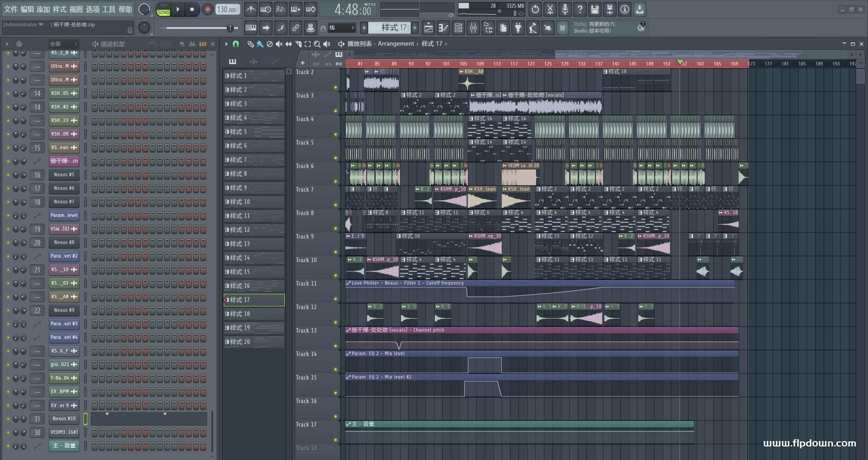868x460 pixels.
Task: Toggle the green mute light for Nexus #5
Action: click(x=8, y=175)
